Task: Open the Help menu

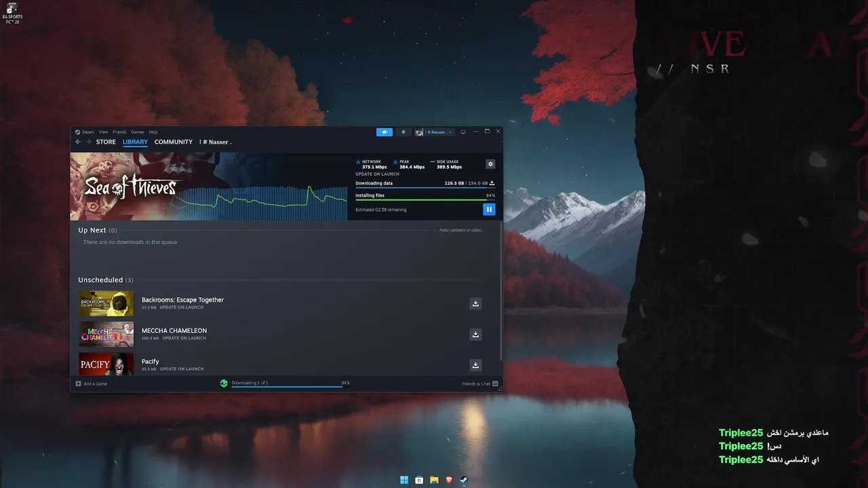Action: (x=153, y=132)
